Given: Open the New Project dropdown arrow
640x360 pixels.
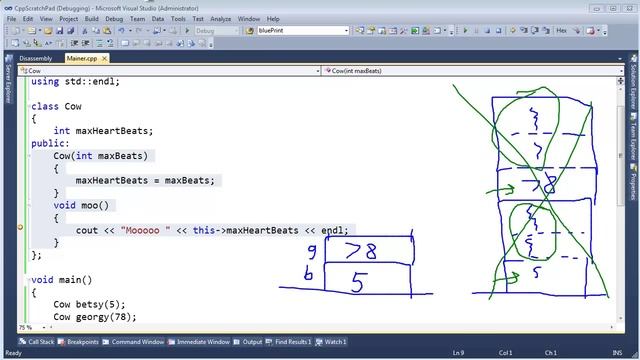Looking at the screenshot, I should [23, 31].
